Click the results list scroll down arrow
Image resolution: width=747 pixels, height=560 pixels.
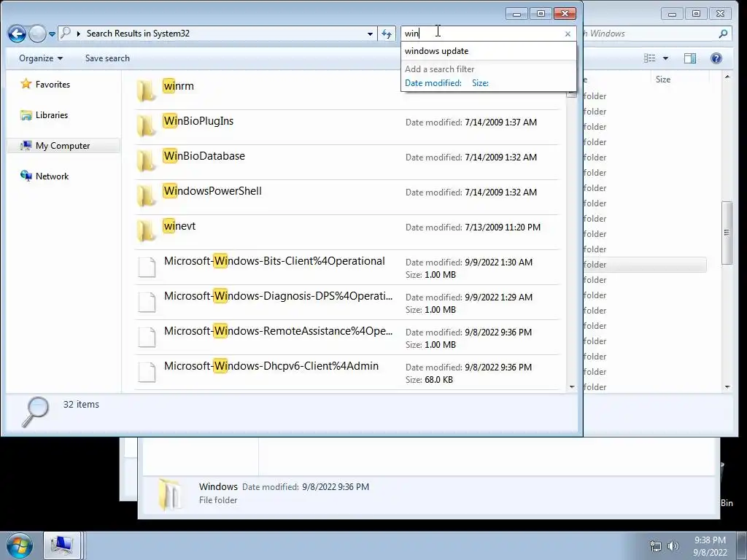tap(572, 387)
